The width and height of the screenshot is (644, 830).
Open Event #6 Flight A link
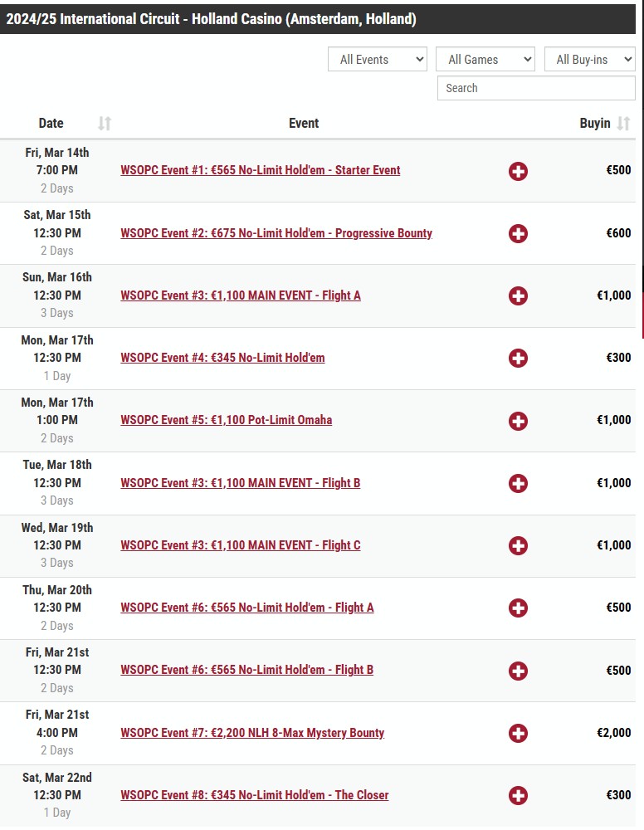click(x=247, y=608)
